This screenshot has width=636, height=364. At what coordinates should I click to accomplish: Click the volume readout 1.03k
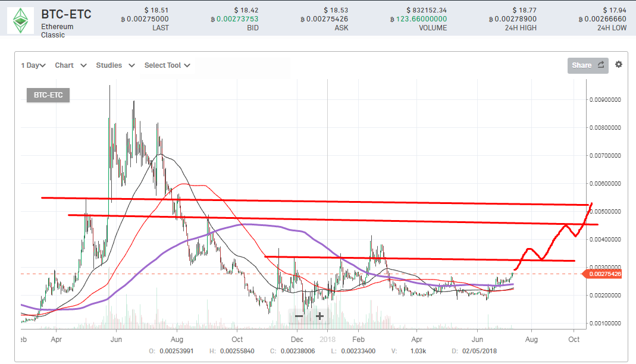pos(418,351)
